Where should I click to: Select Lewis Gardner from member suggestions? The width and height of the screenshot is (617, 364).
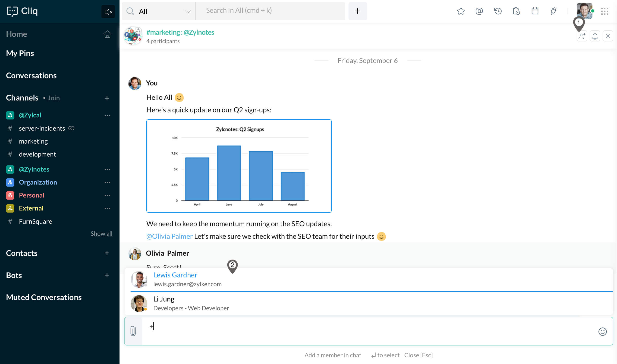[368, 279]
